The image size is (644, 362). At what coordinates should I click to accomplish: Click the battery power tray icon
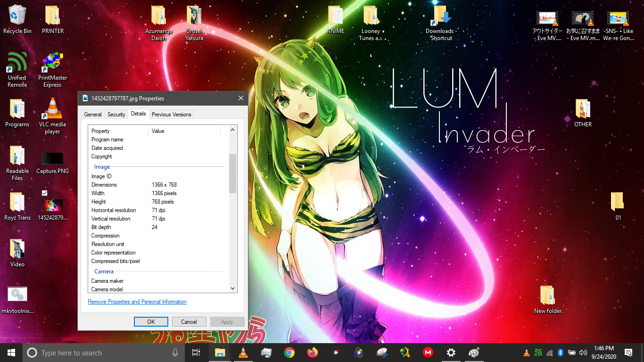(572, 353)
